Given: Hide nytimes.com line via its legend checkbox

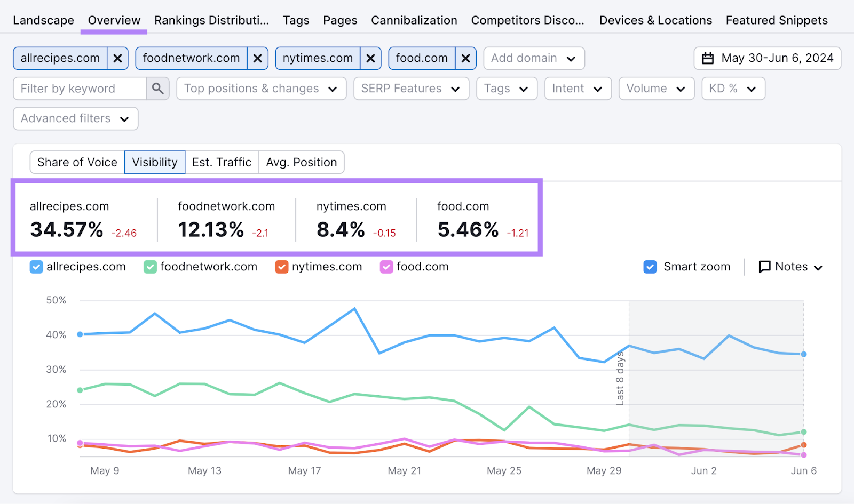Looking at the screenshot, I should [x=281, y=267].
